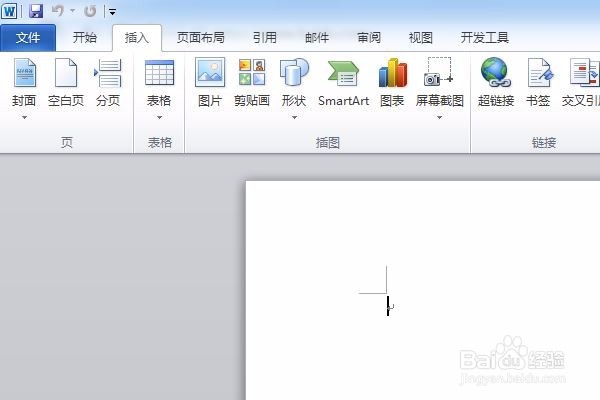
Task: Select the 插入 (Insert) tab
Action: click(x=137, y=38)
